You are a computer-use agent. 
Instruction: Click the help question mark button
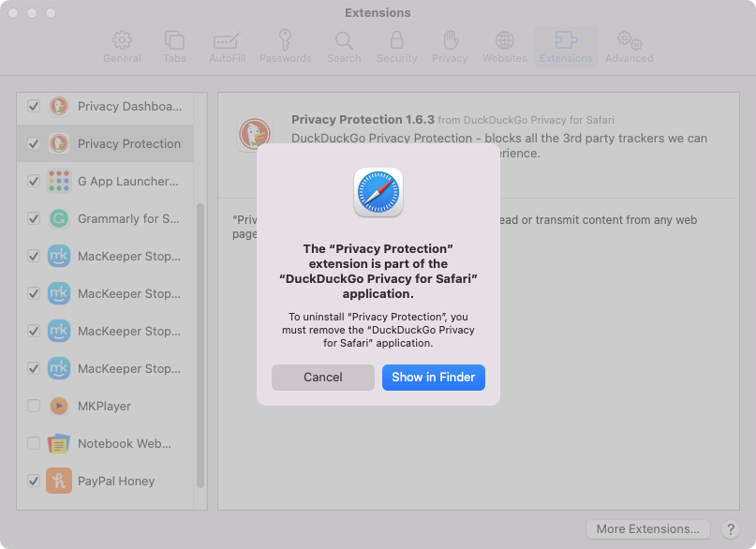click(731, 529)
